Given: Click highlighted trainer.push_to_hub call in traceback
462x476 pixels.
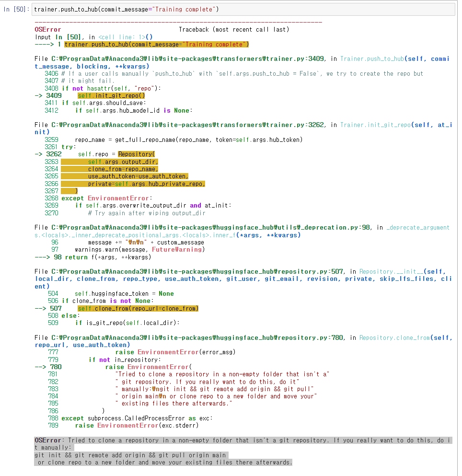Looking at the screenshot, I should tap(156, 44).
